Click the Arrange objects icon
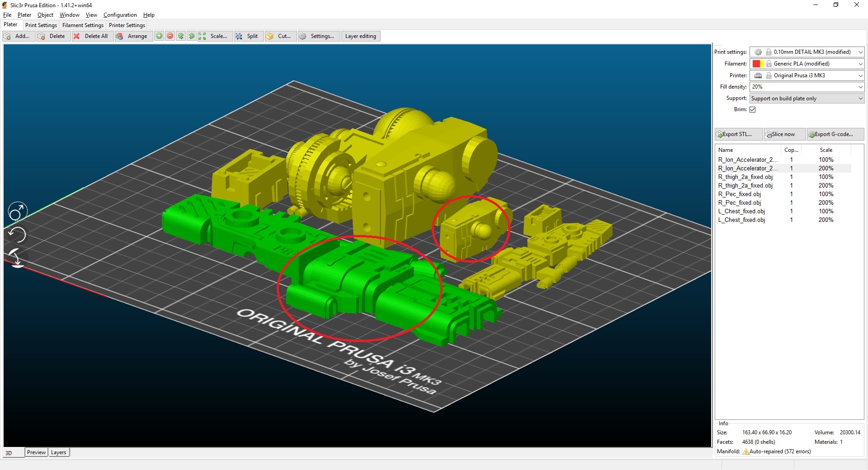 120,36
